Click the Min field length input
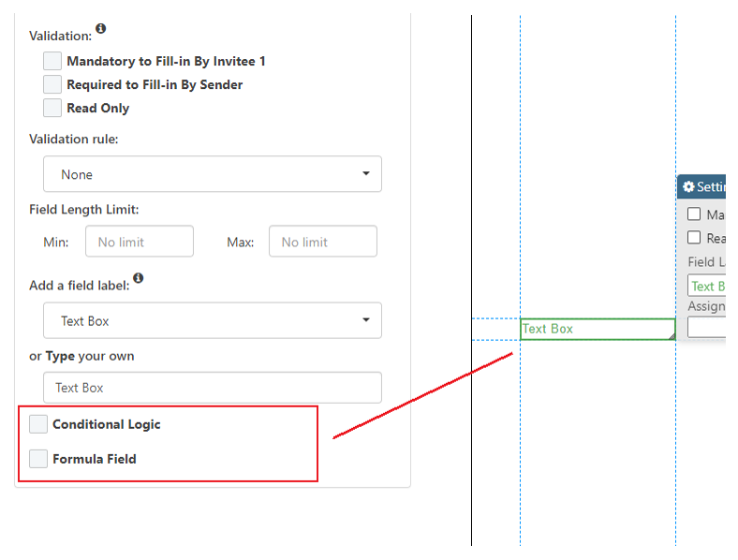 140,242
